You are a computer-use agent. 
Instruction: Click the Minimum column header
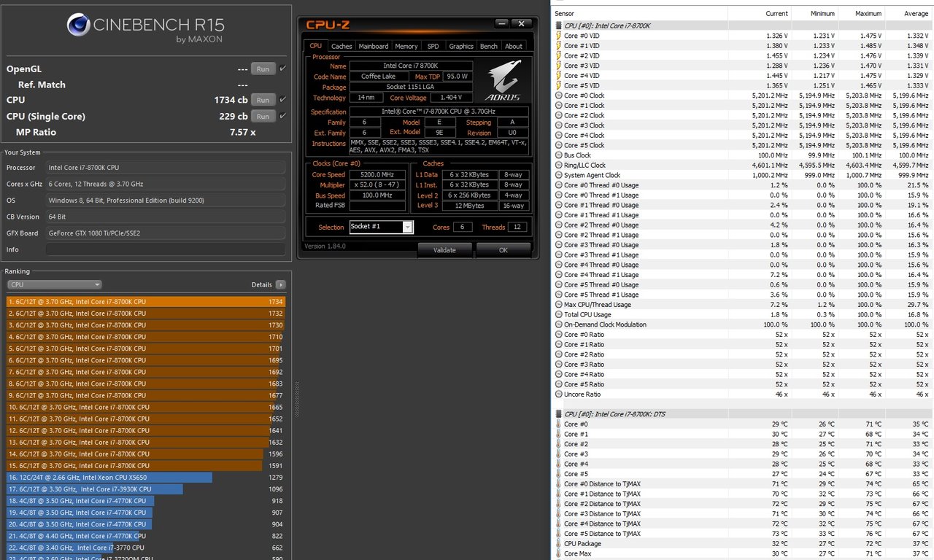point(814,13)
